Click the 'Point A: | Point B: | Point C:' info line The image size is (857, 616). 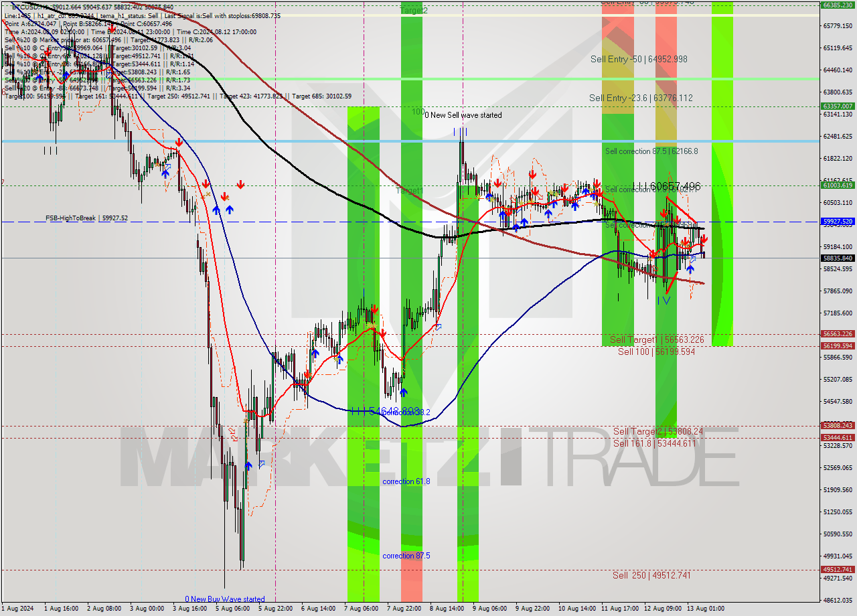(x=88, y=23)
